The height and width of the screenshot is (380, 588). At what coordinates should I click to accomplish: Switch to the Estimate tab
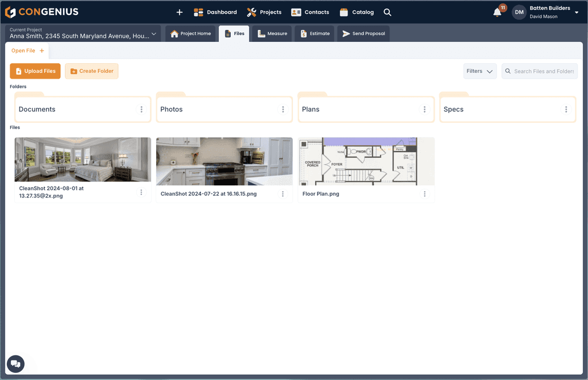pyautogui.click(x=314, y=33)
